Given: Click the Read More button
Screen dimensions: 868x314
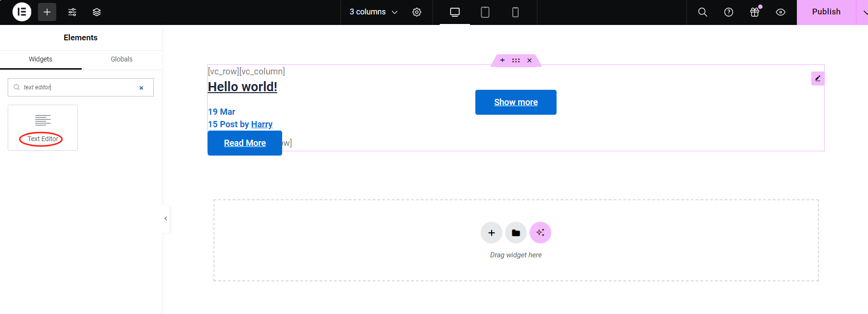Looking at the screenshot, I should pos(245,143).
